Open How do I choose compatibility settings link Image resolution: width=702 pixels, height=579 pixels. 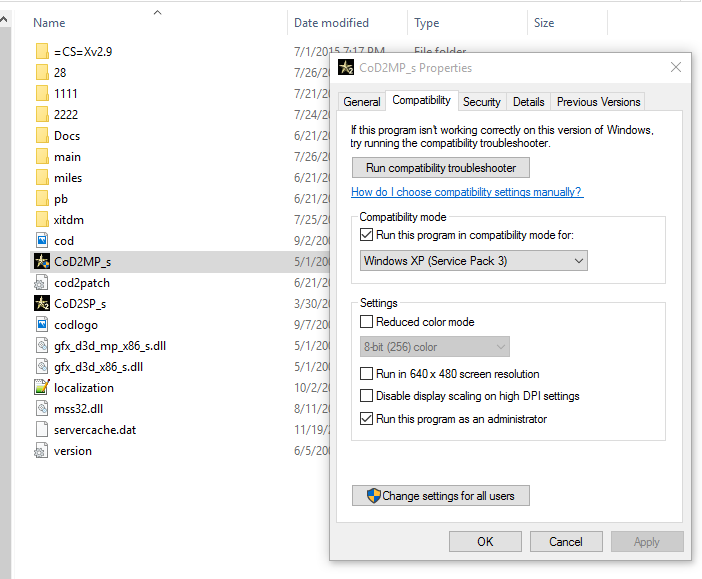[x=467, y=192]
